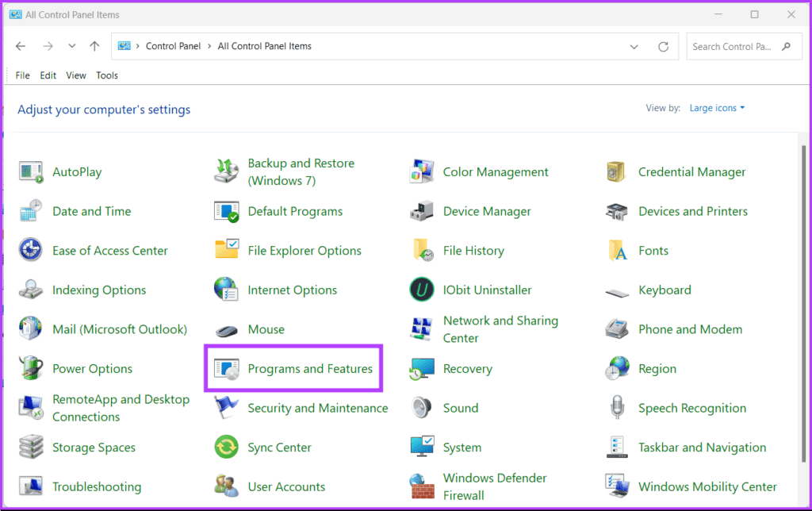This screenshot has height=511, width=812.
Task: Click the Ease of Access Center icon
Action: [x=31, y=251]
